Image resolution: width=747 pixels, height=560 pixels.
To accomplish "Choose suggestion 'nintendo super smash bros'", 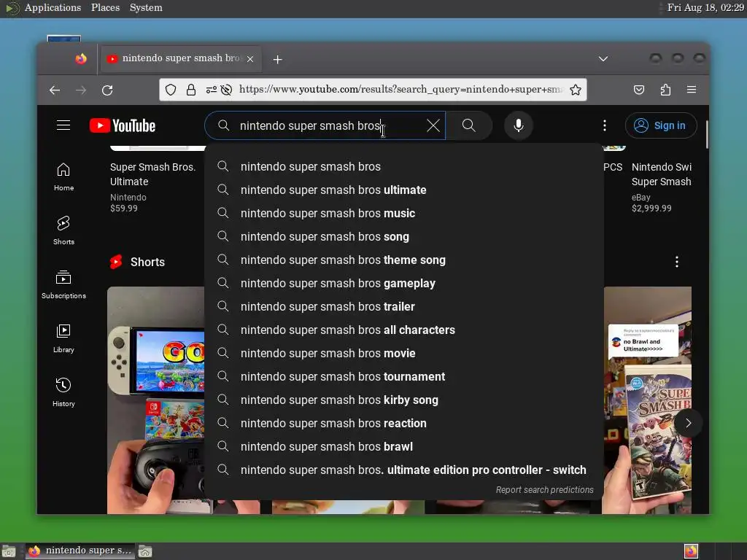I will point(404,167).
